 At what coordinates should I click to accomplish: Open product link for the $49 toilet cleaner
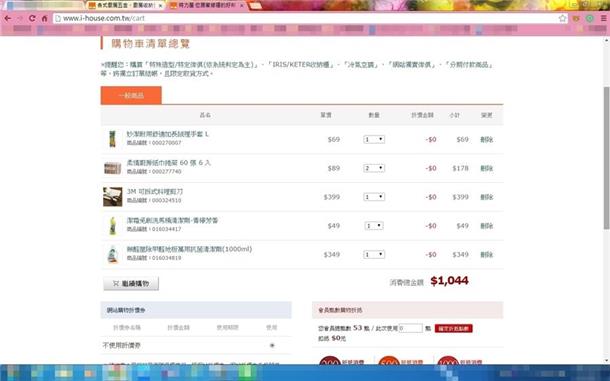point(172,220)
